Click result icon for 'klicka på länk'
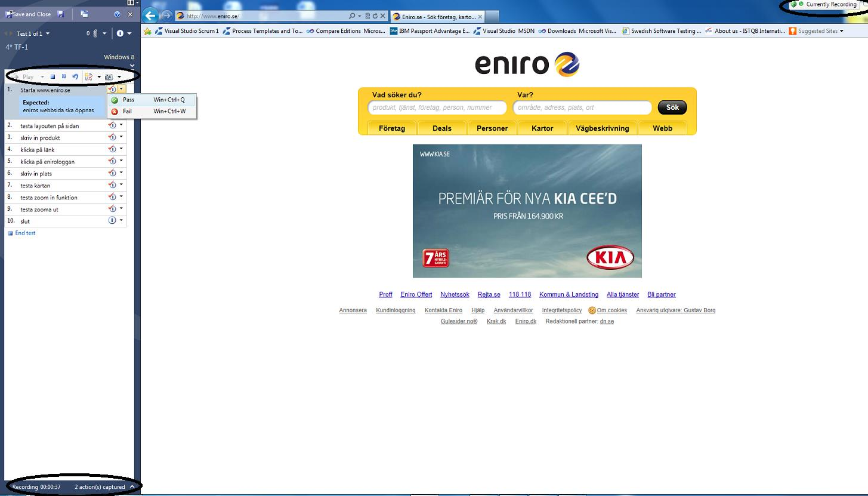This screenshot has width=868, height=496. click(x=112, y=149)
